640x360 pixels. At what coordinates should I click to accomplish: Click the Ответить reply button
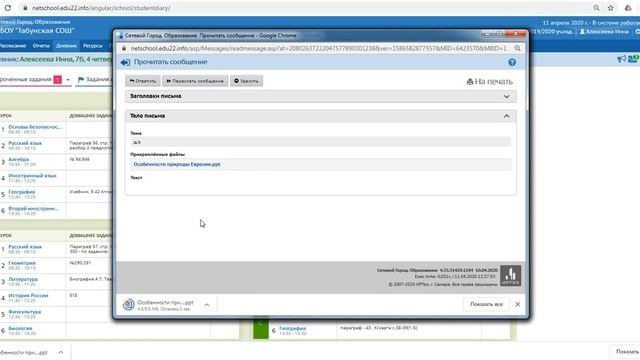[143, 81]
